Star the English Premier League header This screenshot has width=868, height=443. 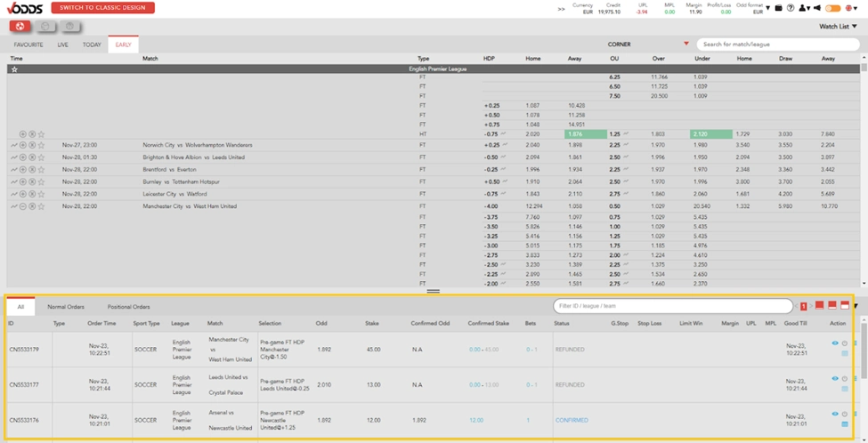tap(15, 69)
